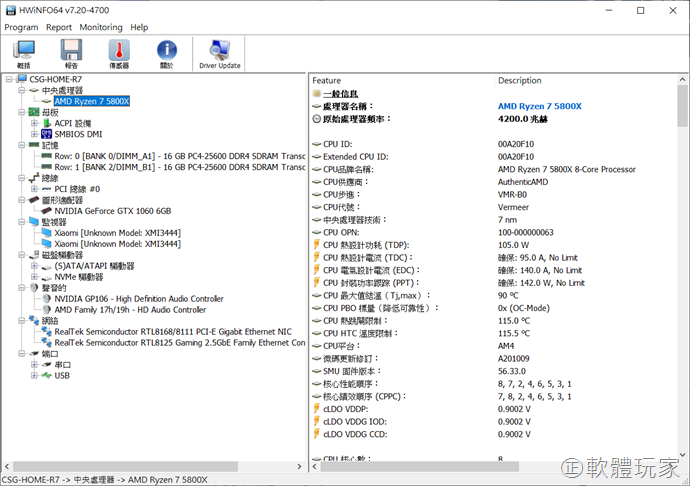The height and width of the screenshot is (486, 690).
Task: Select the NVIDIA GeForce GTX 1060 6GB entry
Action: coord(112,211)
